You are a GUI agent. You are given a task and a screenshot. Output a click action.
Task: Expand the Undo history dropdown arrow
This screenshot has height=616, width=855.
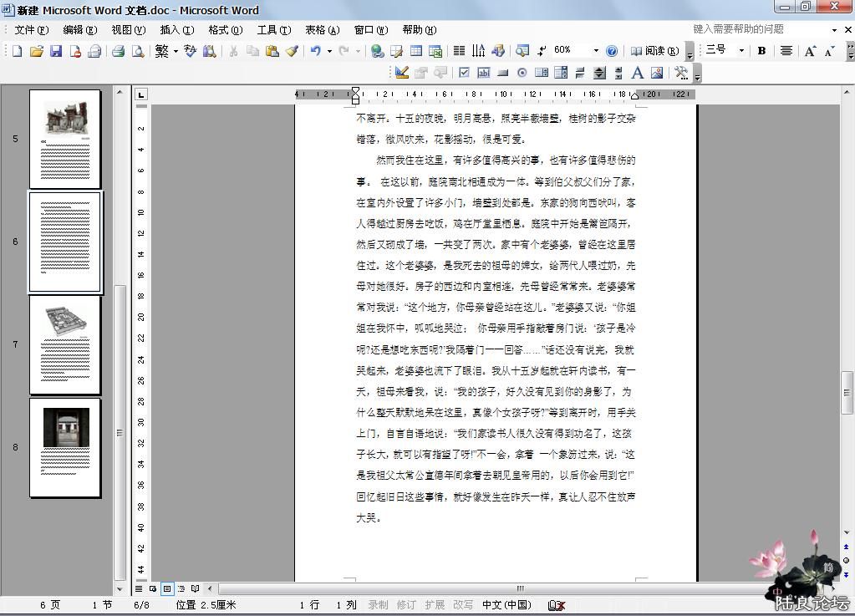[329, 51]
